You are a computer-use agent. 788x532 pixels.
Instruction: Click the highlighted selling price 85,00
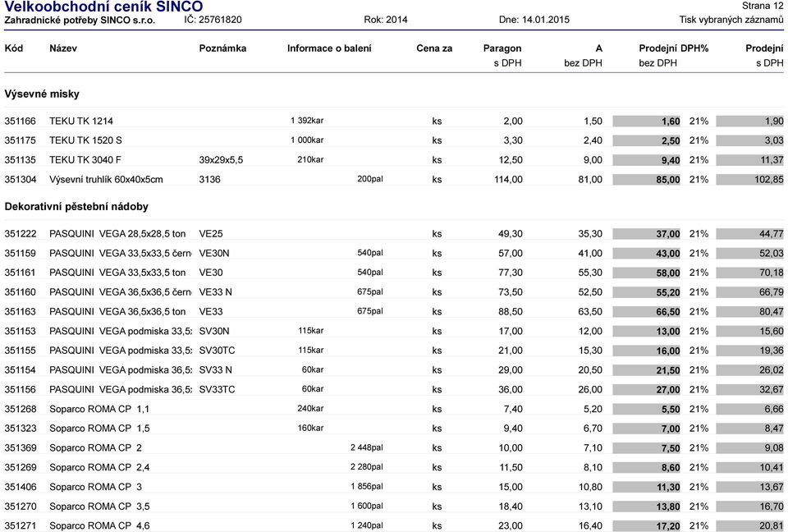click(646, 180)
